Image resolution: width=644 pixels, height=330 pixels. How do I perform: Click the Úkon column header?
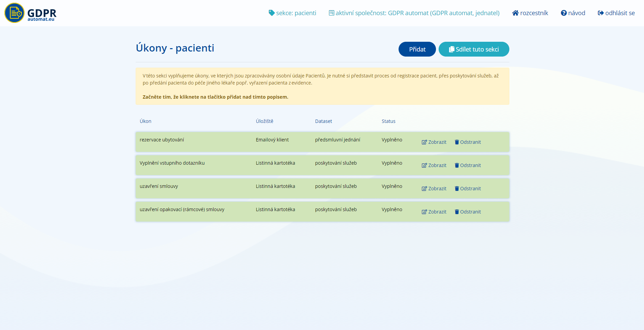click(x=145, y=121)
